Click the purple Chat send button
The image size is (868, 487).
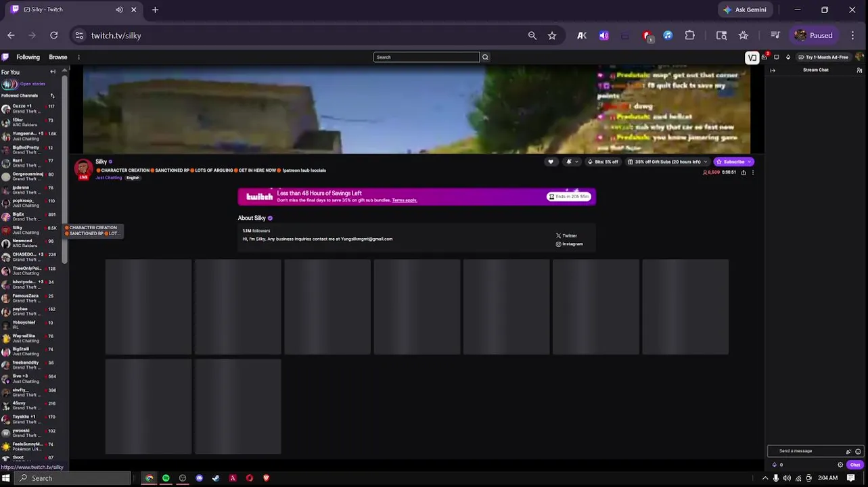point(855,465)
